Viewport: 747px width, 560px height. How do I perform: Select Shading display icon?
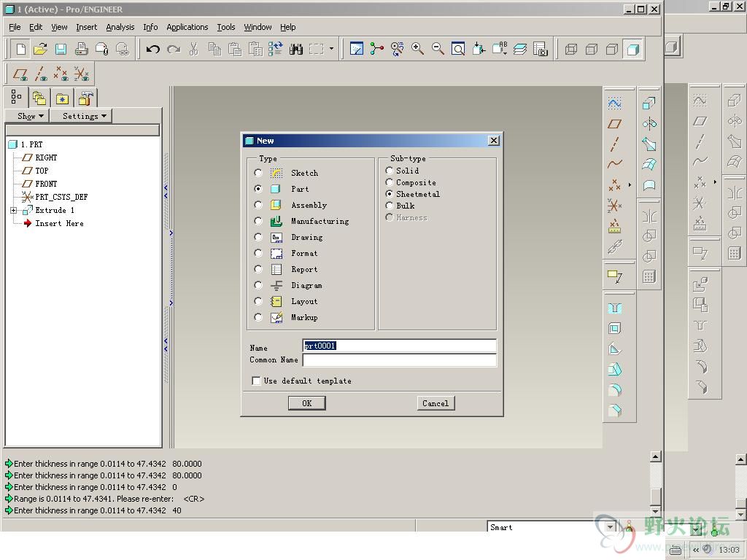[632, 49]
